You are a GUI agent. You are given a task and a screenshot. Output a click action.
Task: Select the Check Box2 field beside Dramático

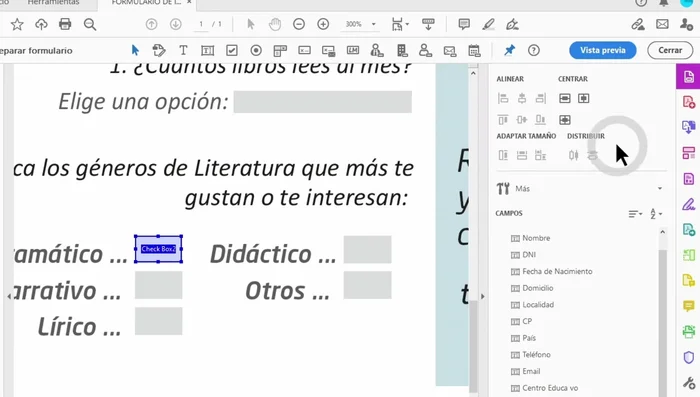click(158, 249)
